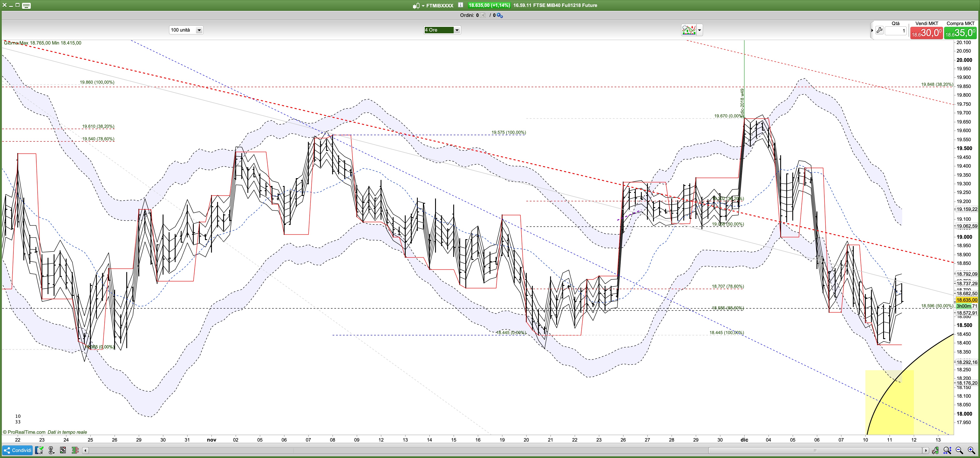Click the horizontal scrollbar right arrow
Viewport: 980px width, 458px height.
pyautogui.click(x=926, y=450)
